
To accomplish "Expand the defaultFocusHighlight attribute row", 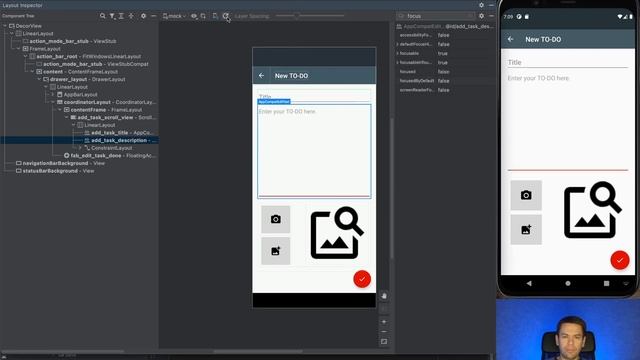I will 398,44.
